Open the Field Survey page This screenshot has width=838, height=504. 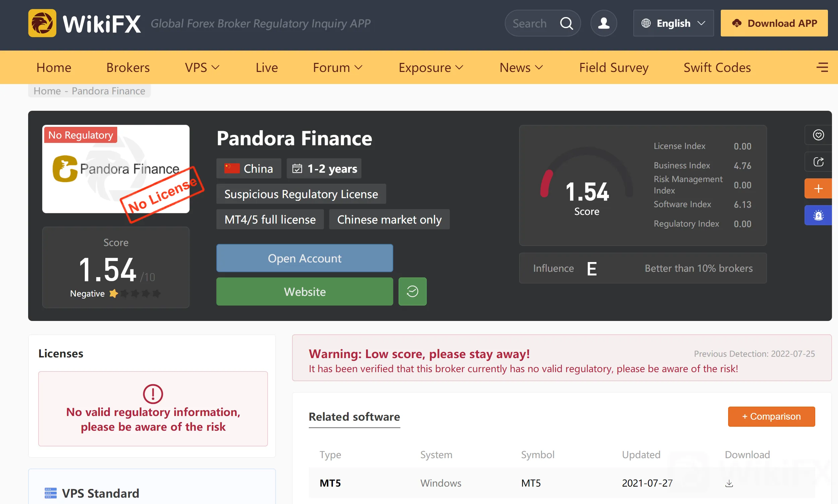pyautogui.click(x=614, y=67)
